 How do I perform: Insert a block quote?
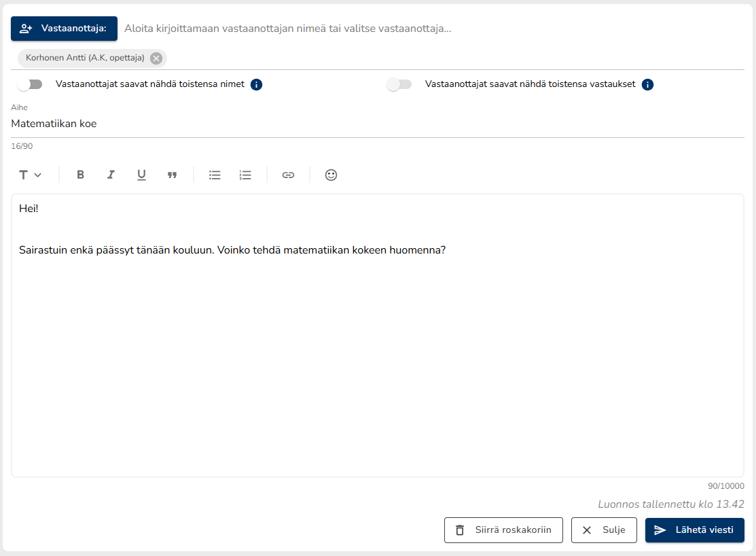point(172,175)
